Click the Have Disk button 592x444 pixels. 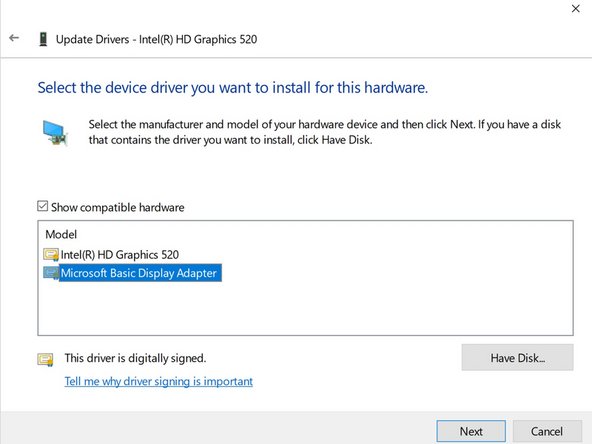tap(517, 358)
